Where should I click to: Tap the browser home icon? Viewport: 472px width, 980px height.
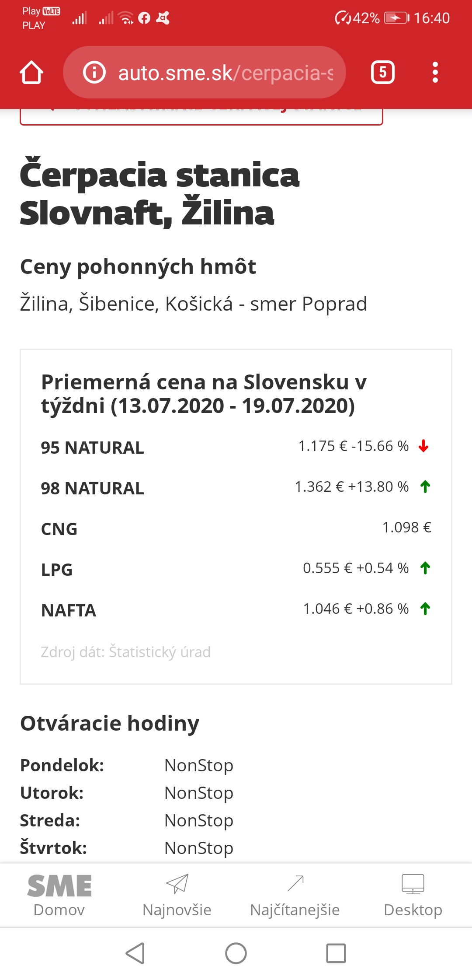31,73
